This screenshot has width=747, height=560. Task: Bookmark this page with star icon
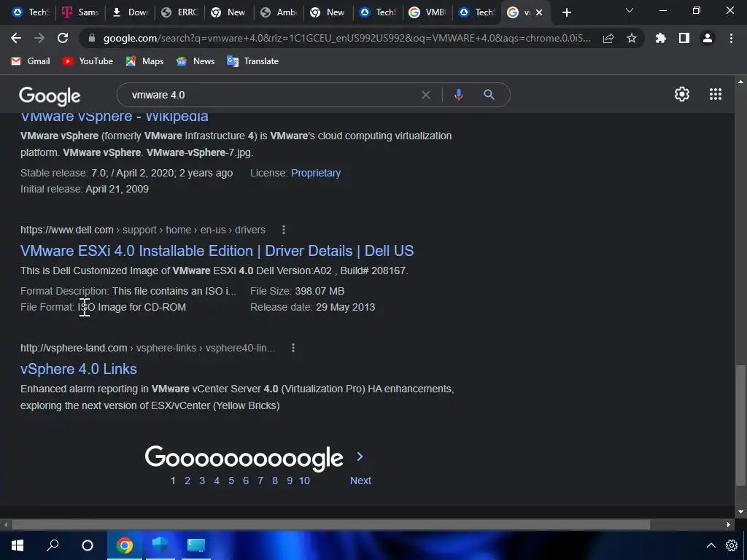point(632,38)
